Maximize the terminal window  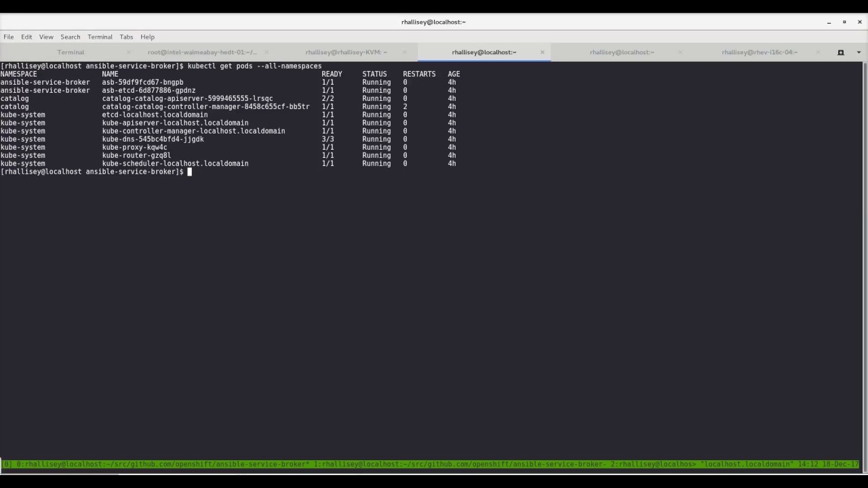(844, 22)
